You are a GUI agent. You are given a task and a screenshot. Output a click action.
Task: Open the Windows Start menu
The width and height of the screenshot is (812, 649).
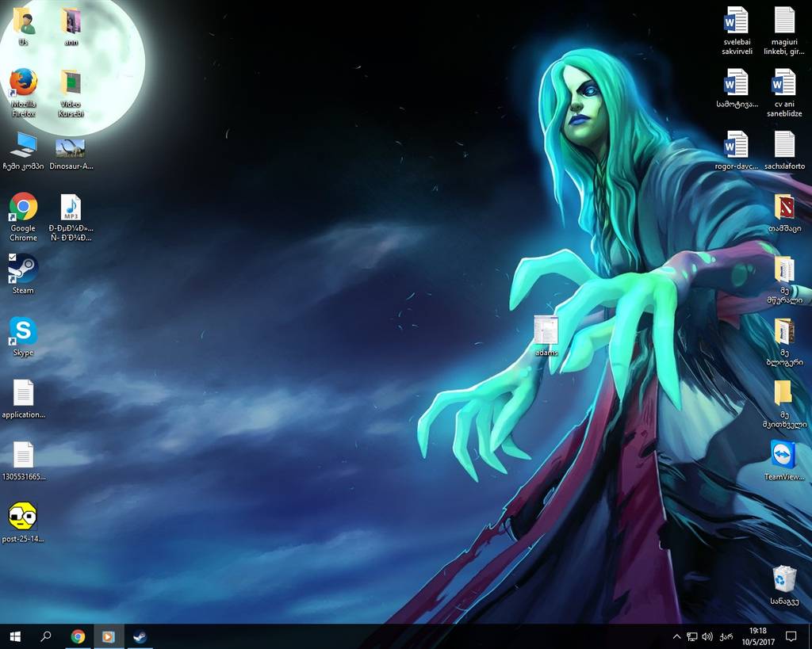(x=15, y=636)
